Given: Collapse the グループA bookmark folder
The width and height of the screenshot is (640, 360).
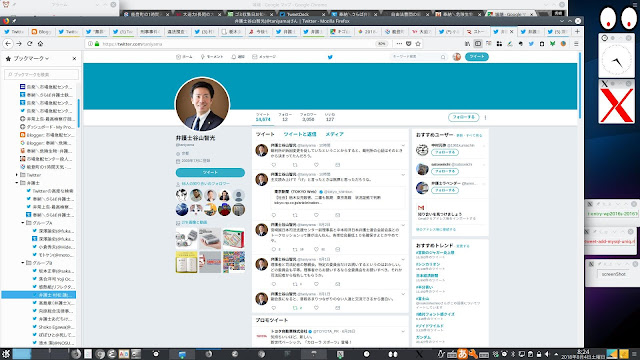Looking at the screenshot, I should coord(23,223).
